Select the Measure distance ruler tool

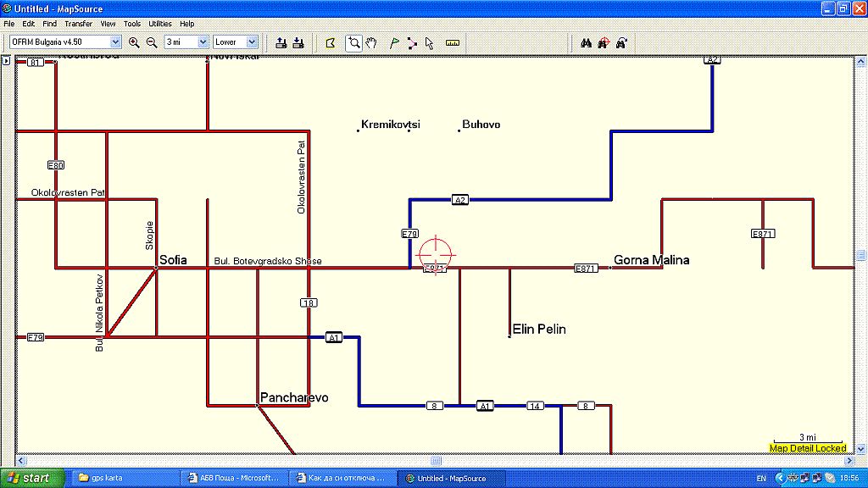452,42
